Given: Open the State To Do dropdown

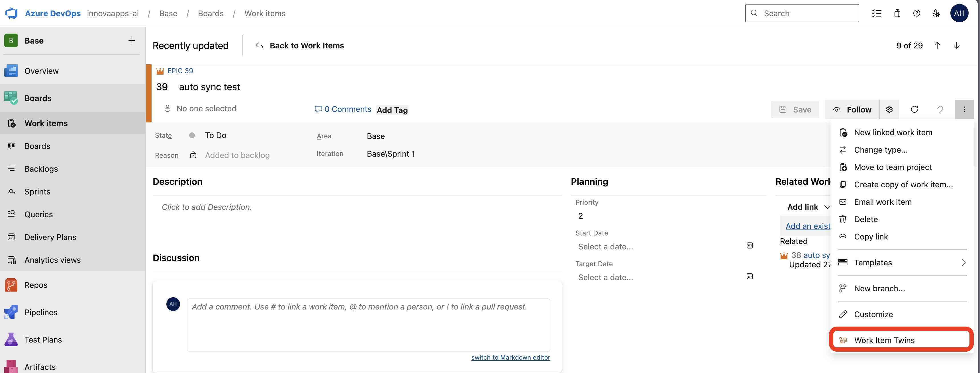Looking at the screenshot, I should click(x=215, y=135).
